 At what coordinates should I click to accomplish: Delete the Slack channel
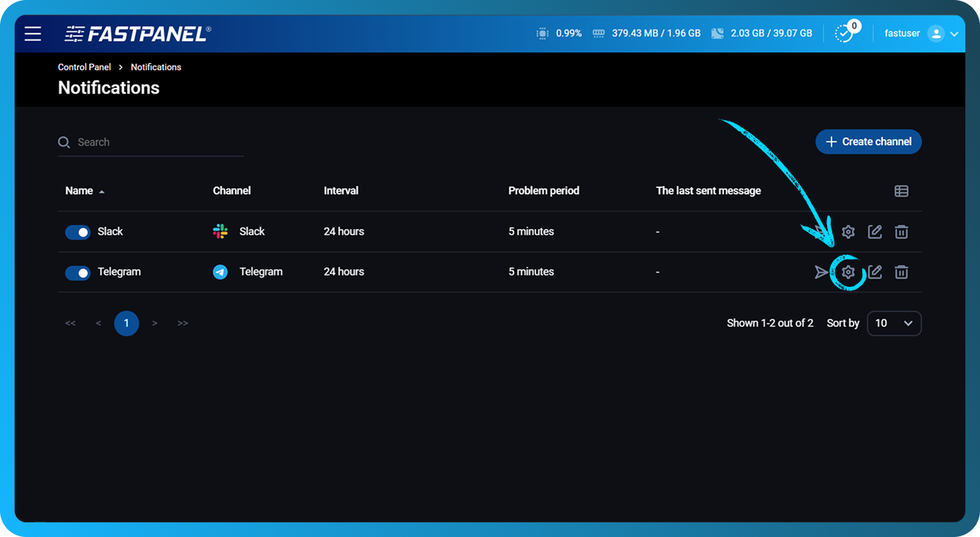(902, 232)
